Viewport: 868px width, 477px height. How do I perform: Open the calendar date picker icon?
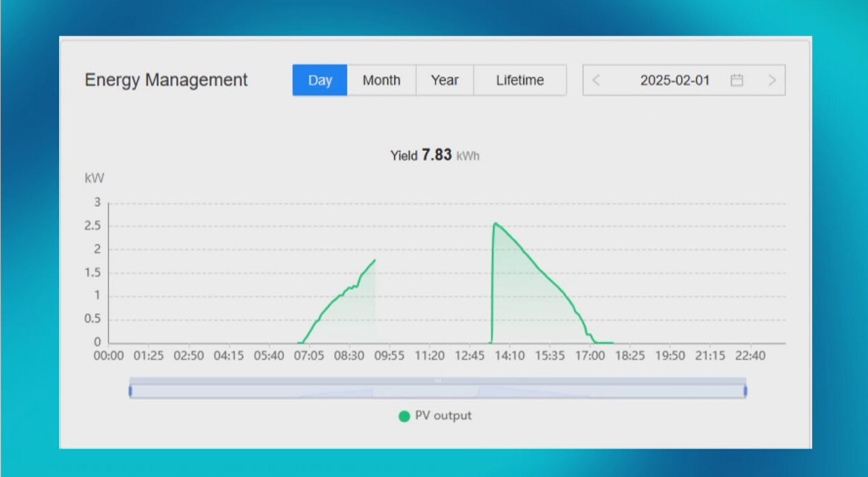737,80
